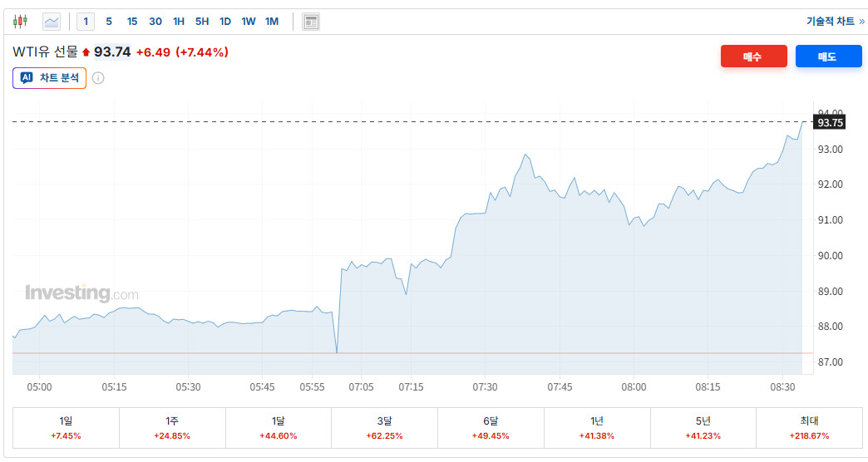Open the 최대 performance range
The image size is (868, 462).
tap(809, 428)
